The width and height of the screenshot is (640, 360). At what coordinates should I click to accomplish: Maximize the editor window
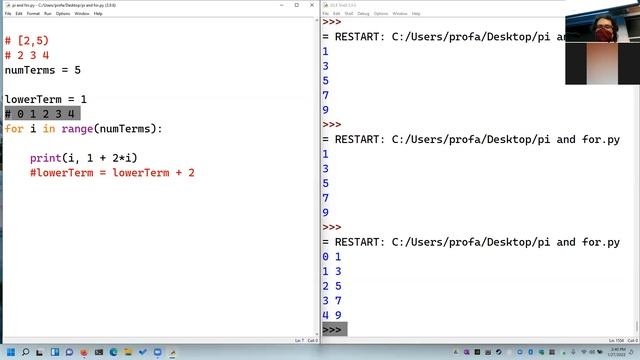297,5
